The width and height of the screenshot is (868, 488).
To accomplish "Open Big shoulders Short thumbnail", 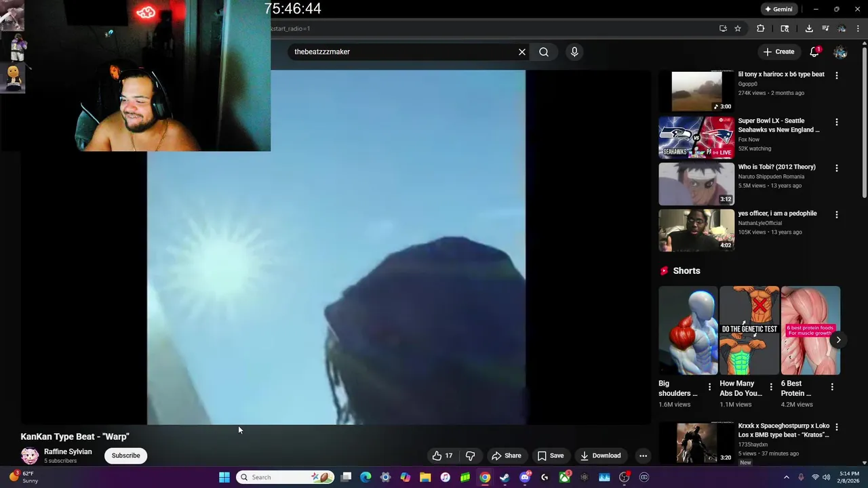I will (688, 330).
